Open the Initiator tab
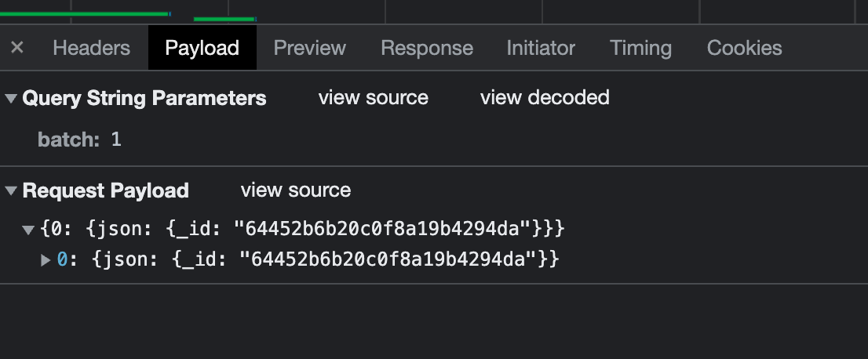The image size is (868, 359). click(x=541, y=48)
